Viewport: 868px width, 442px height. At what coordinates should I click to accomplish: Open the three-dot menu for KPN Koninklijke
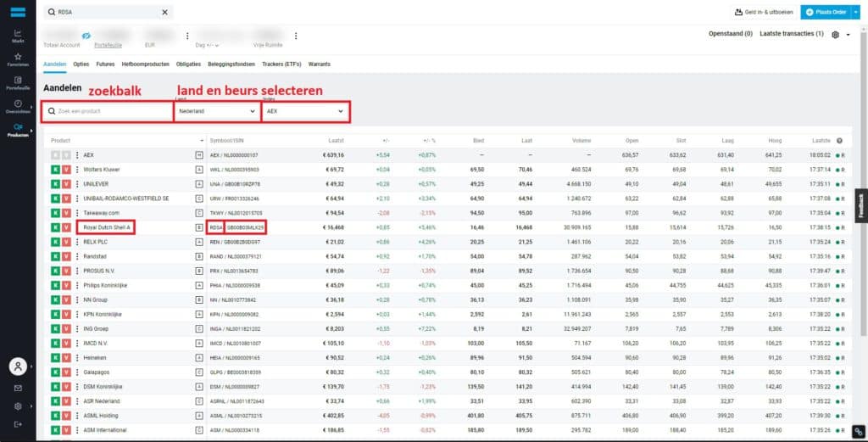tap(77, 314)
